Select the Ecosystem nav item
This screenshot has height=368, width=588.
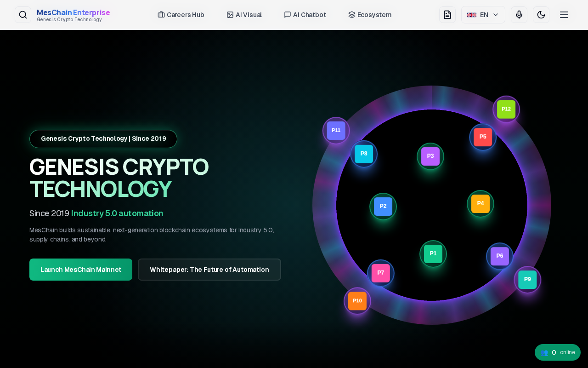tap(370, 15)
